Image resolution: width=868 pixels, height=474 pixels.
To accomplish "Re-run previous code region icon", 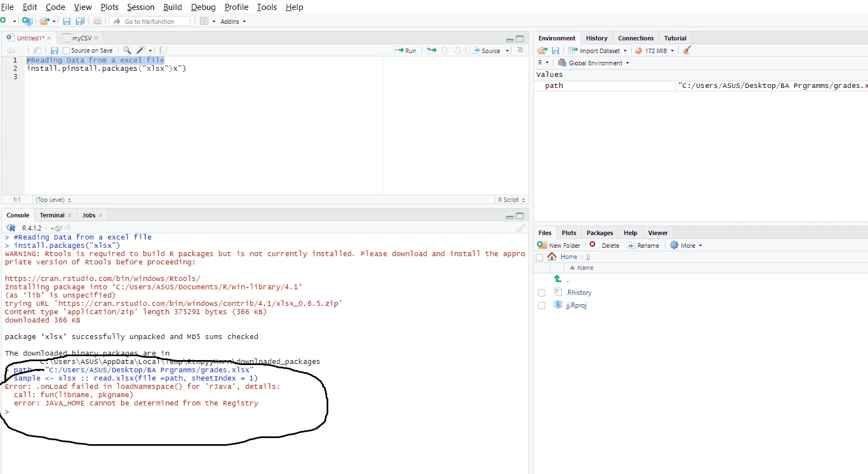I will pyautogui.click(x=432, y=50).
